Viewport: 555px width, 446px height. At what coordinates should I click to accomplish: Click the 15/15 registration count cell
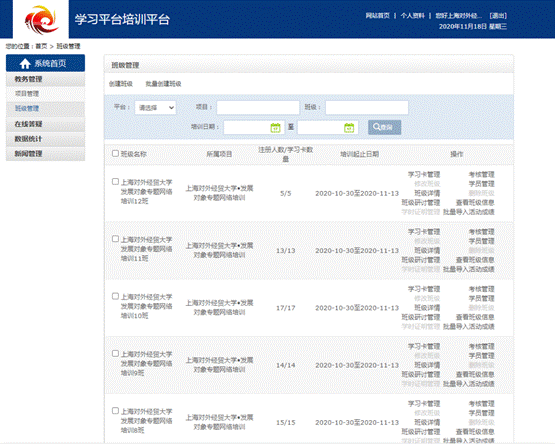pyautogui.click(x=286, y=423)
